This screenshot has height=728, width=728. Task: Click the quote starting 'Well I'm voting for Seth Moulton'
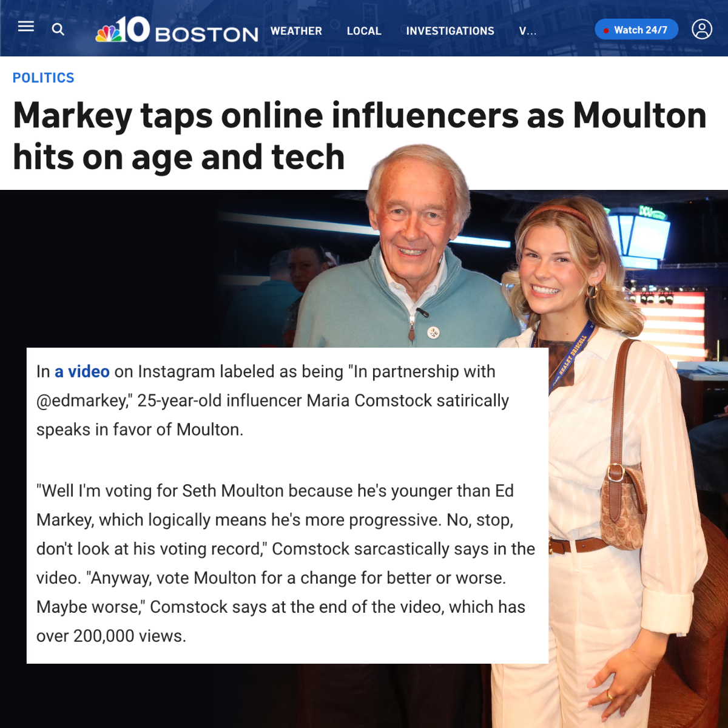(286, 564)
